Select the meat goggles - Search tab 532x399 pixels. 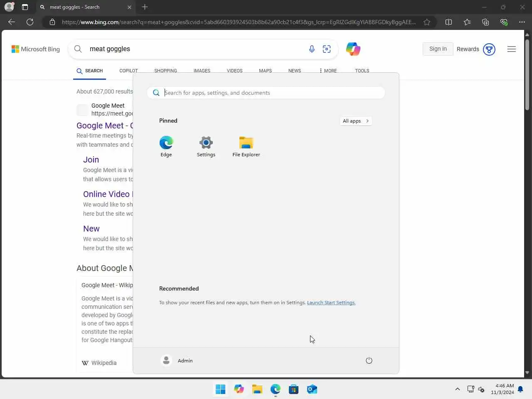85,7
